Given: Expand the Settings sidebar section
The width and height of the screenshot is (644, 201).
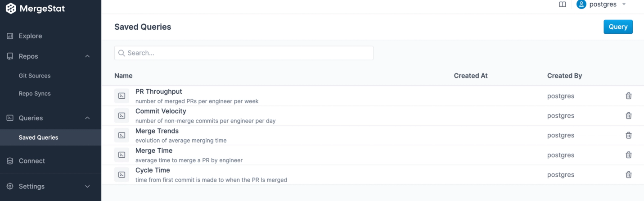Looking at the screenshot, I should (x=87, y=186).
